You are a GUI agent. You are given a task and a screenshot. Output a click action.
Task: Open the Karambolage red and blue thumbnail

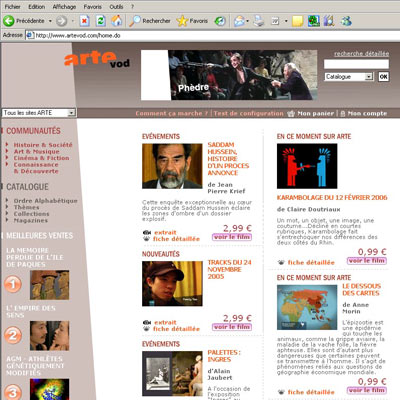tap(307, 166)
